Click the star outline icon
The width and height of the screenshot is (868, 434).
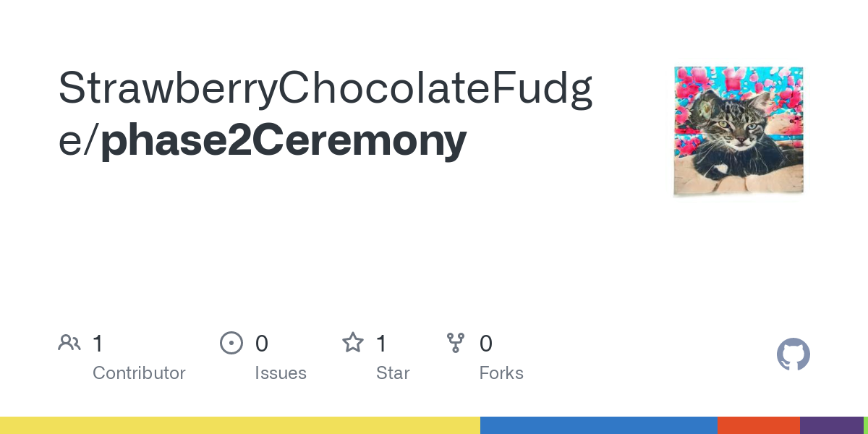(353, 343)
